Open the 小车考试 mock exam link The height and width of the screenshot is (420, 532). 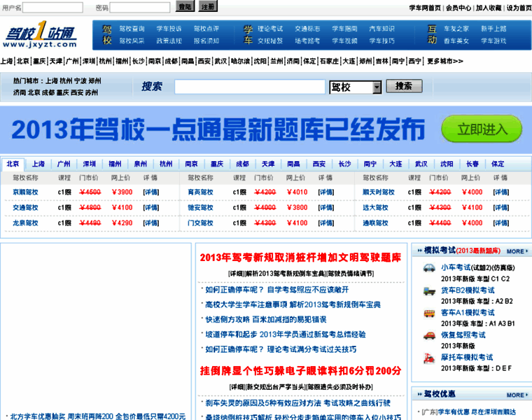456,267
